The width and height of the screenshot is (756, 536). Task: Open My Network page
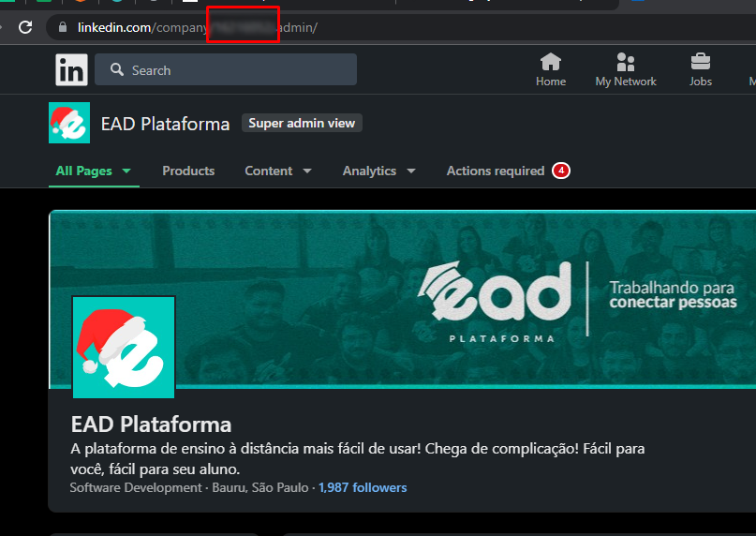click(x=626, y=70)
